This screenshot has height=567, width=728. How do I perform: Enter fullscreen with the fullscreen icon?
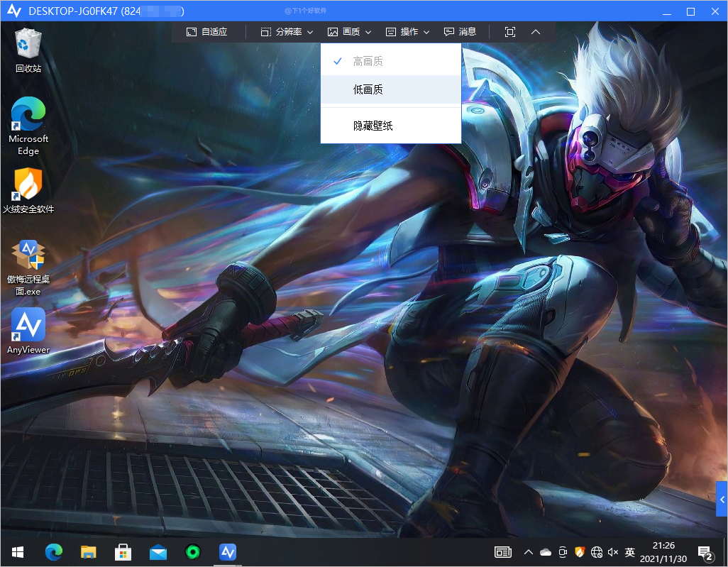tap(509, 32)
